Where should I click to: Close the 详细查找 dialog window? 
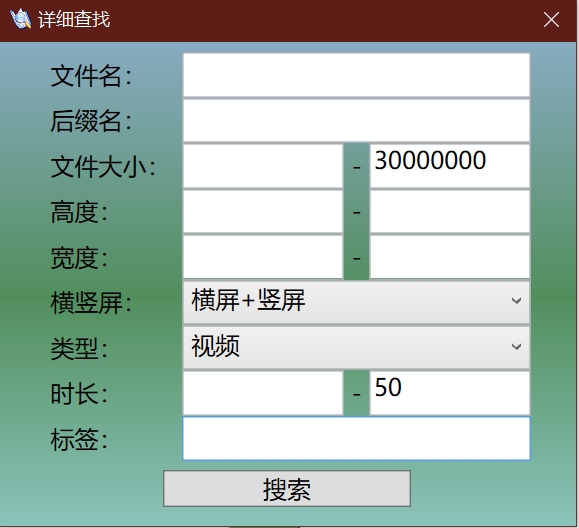coord(551,20)
